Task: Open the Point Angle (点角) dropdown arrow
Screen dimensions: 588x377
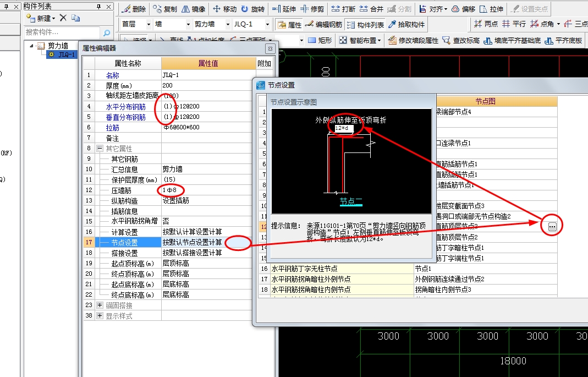Action: click(x=558, y=24)
